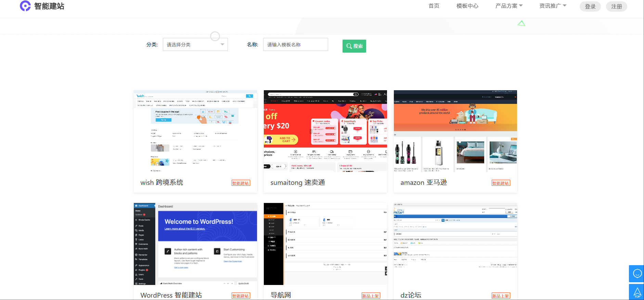Click the 智能建站 logo icon
Screen dimensions: 644x300
click(25, 6)
